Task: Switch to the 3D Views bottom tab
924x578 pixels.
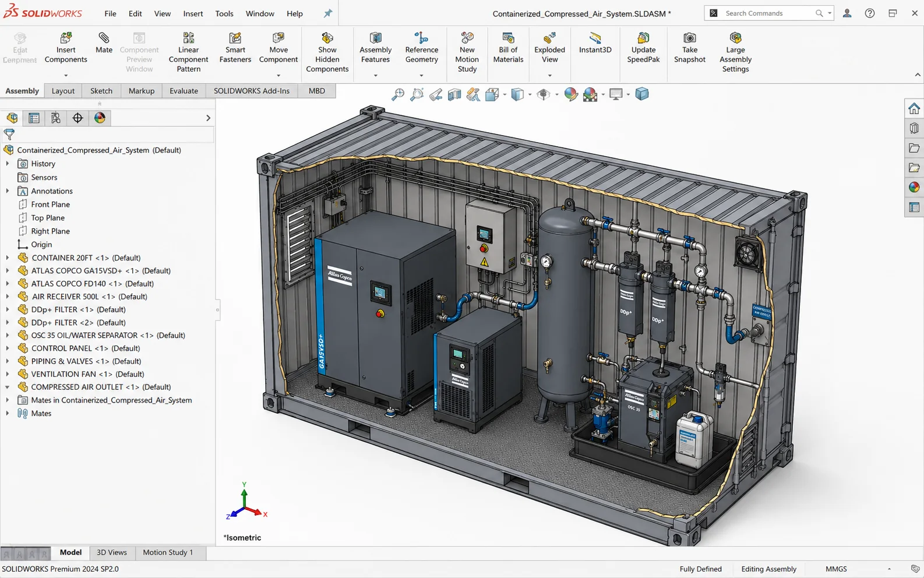Action: click(112, 552)
